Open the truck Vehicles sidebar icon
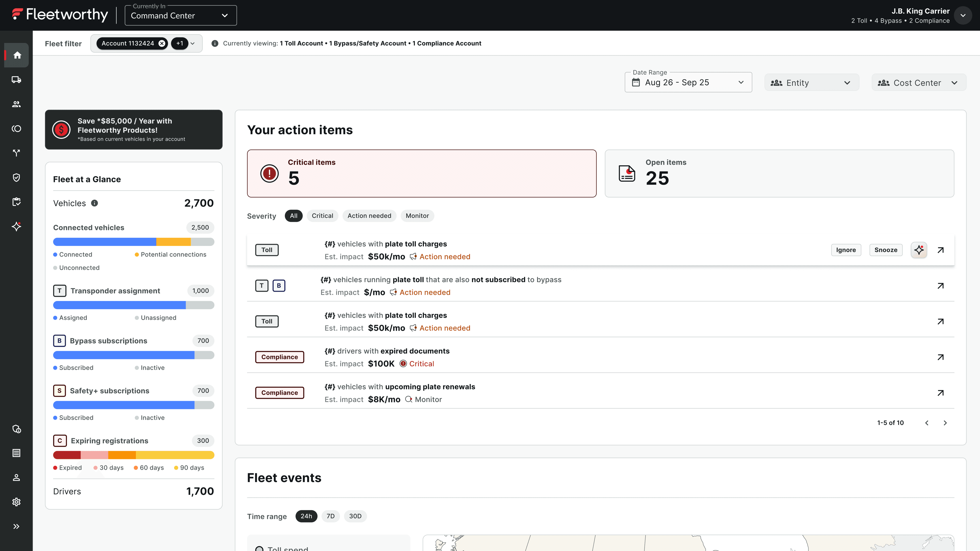This screenshot has height=551, width=980. tap(16, 79)
